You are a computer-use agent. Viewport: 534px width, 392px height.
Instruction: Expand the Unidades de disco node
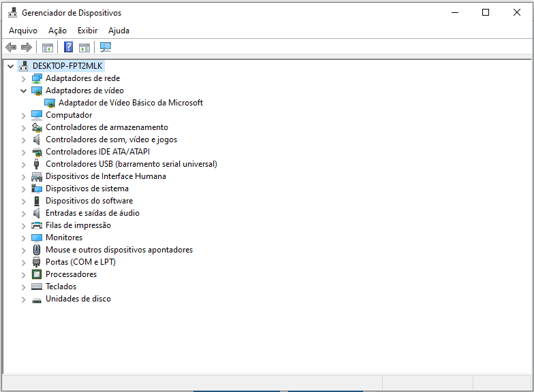pos(23,299)
